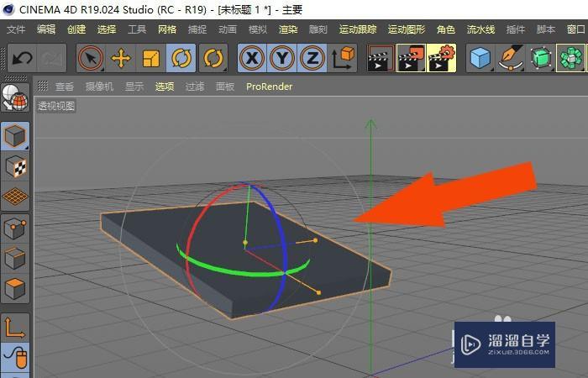Open the 动画 menu

[x=228, y=29]
